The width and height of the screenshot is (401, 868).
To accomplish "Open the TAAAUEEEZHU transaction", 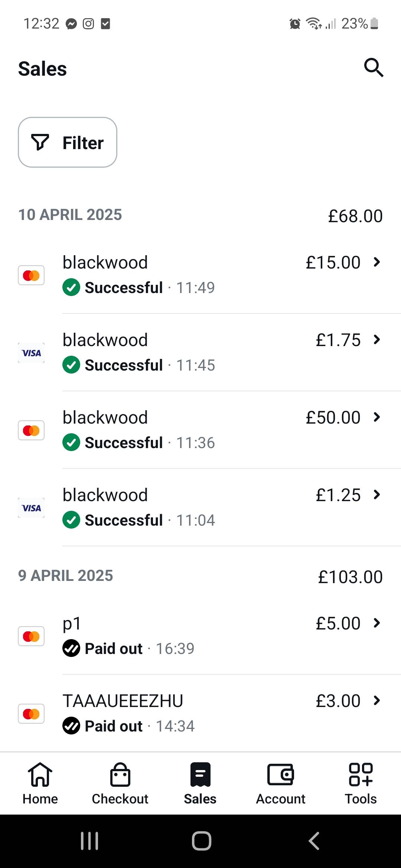I will (223, 713).
